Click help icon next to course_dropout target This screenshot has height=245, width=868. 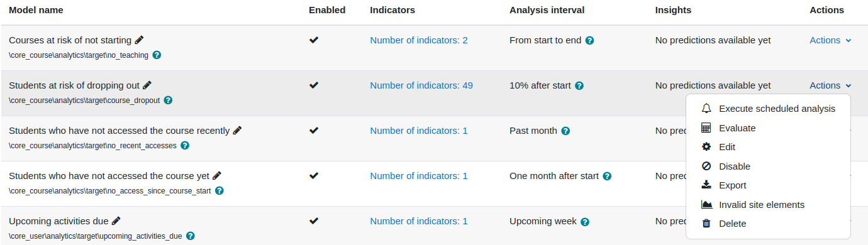pyautogui.click(x=168, y=101)
